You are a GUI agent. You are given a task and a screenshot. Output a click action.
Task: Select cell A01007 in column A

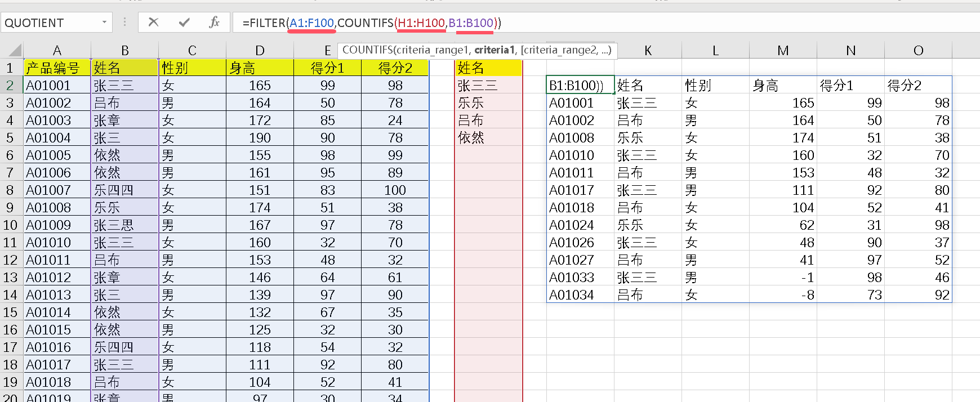tap(57, 190)
